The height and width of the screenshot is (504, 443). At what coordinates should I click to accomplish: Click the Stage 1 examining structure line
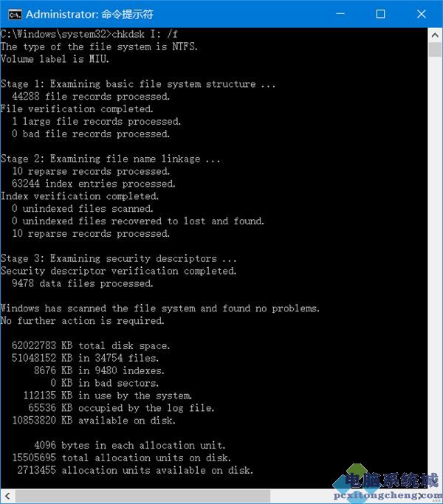[138, 84]
